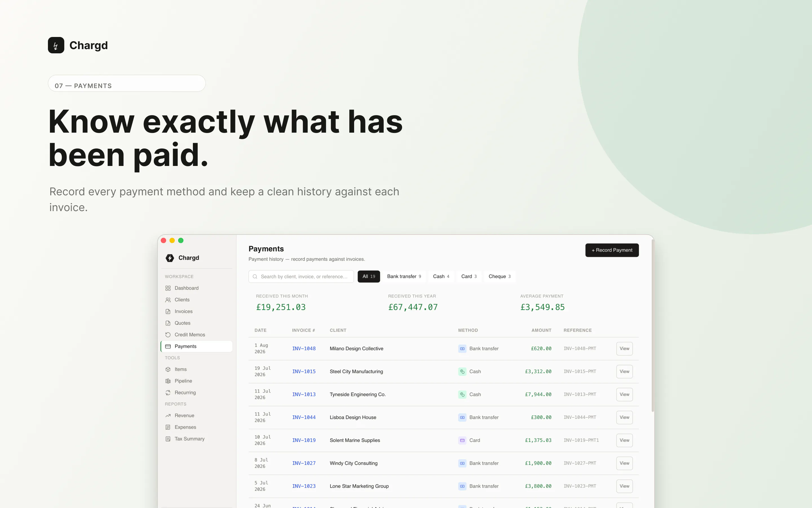
Task: Click the Payments card icon in the sidebar
Action: 168,346
